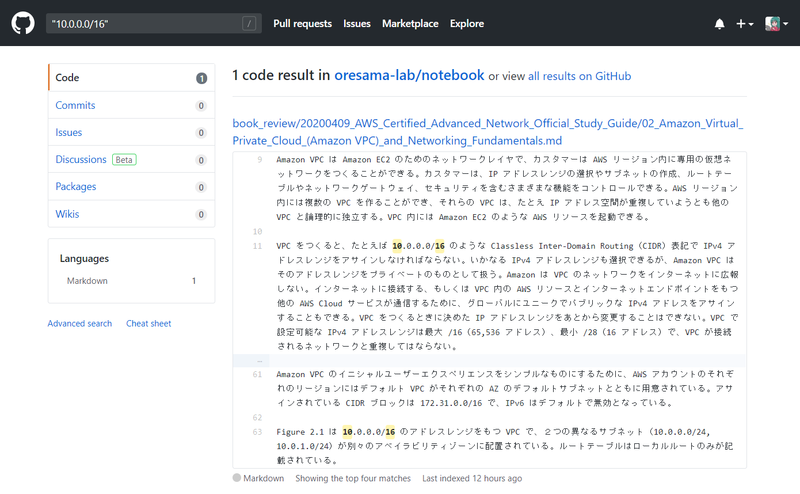Click line number 61 in the code result

(x=257, y=375)
